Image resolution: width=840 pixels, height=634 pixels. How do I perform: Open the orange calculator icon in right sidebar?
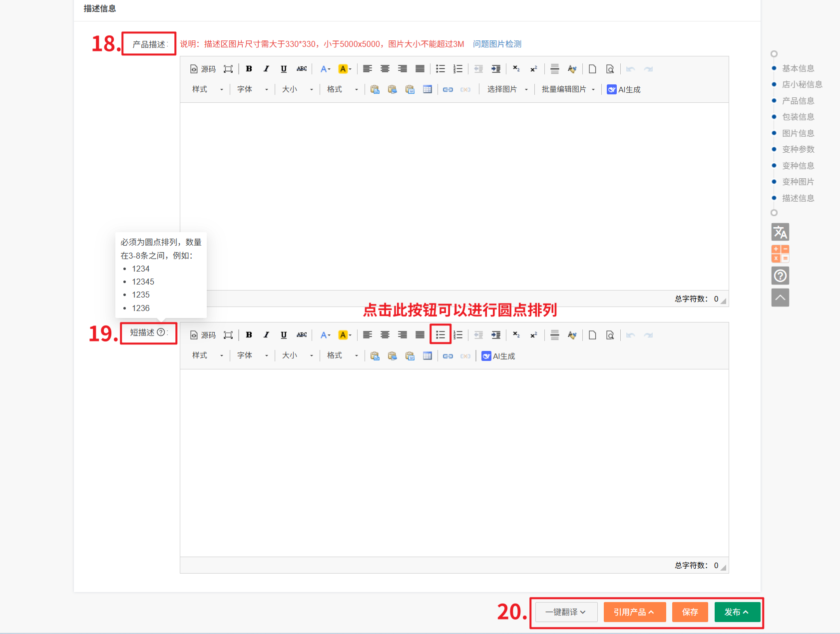coord(780,254)
